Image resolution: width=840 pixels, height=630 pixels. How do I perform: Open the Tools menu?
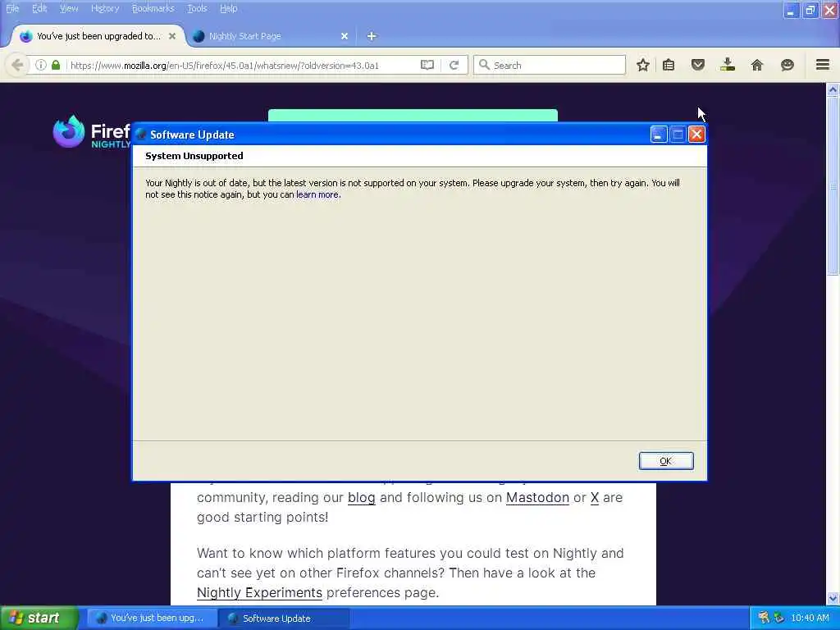(197, 8)
